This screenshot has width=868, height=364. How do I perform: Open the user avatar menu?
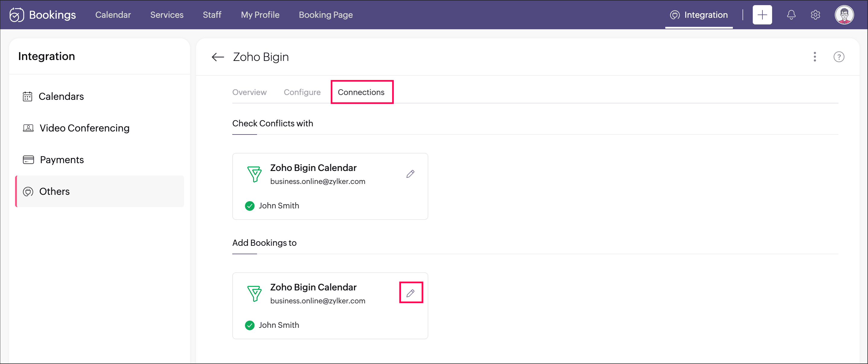click(844, 15)
